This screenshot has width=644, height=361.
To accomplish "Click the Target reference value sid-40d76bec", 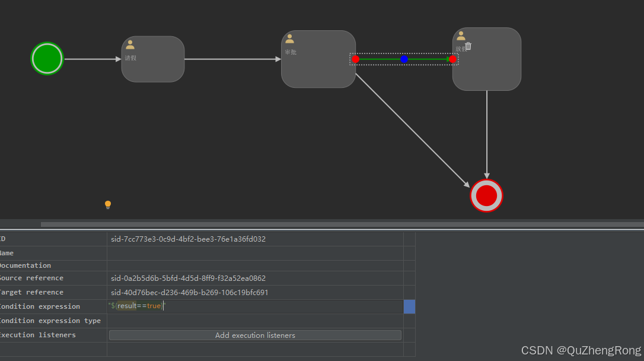I will 189,292.
